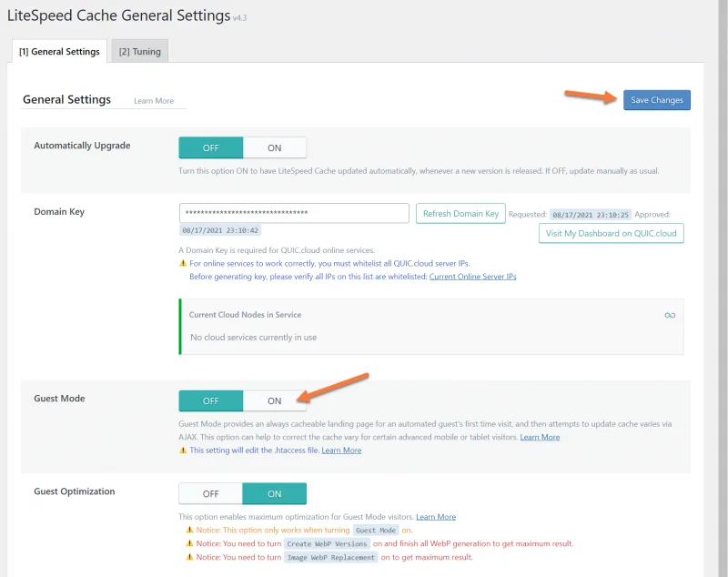Open Visit My Dashboard on QUIC.cloud
The height and width of the screenshot is (577, 728).
point(611,233)
